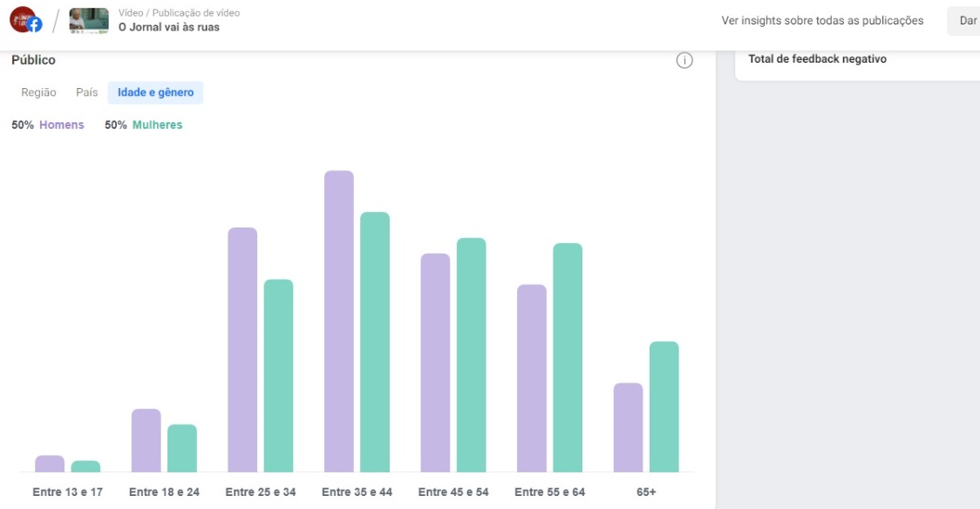This screenshot has width=980, height=509.
Task: Click the Dar button at top right
Action: pyautogui.click(x=966, y=21)
